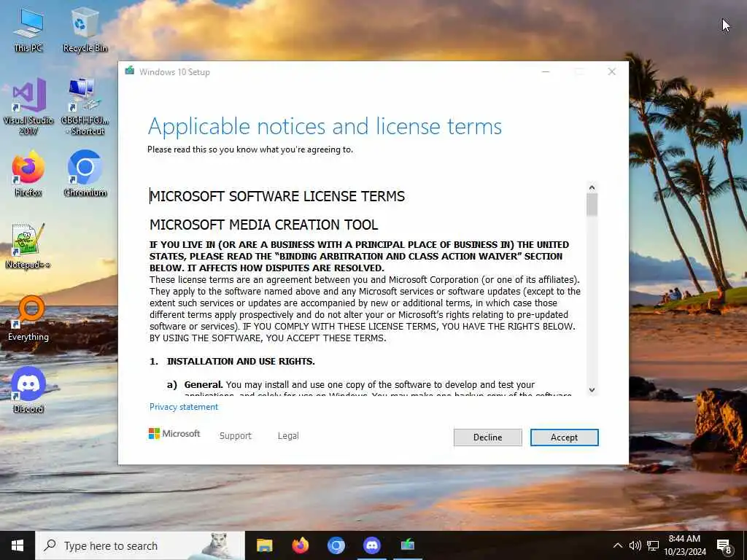This screenshot has height=560, width=747.
Task: Select the Everything desktop icon
Action: tap(28, 318)
